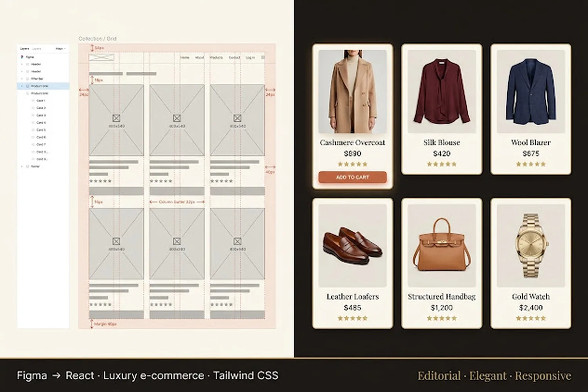Image resolution: width=588 pixels, height=392 pixels.
Task: Select the Footer layer
Action: coord(43,166)
